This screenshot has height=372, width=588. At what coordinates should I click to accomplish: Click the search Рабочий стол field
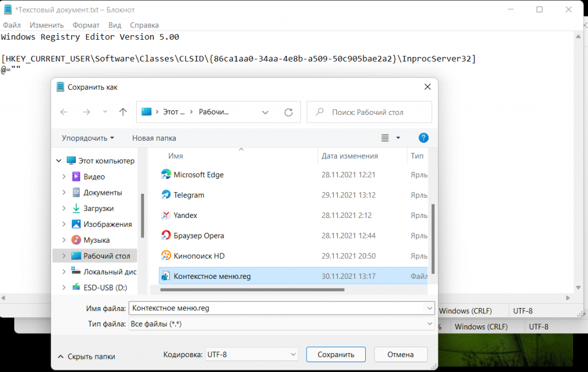tap(369, 112)
